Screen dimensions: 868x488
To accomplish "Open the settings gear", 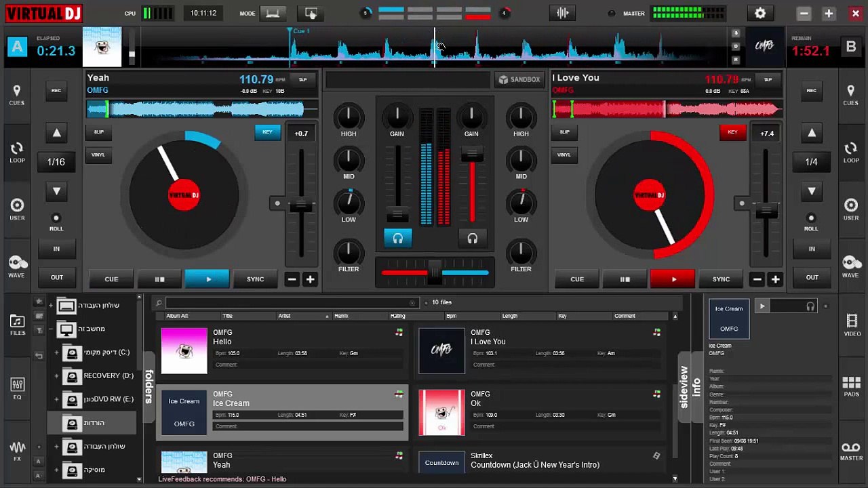I will [760, 13].
